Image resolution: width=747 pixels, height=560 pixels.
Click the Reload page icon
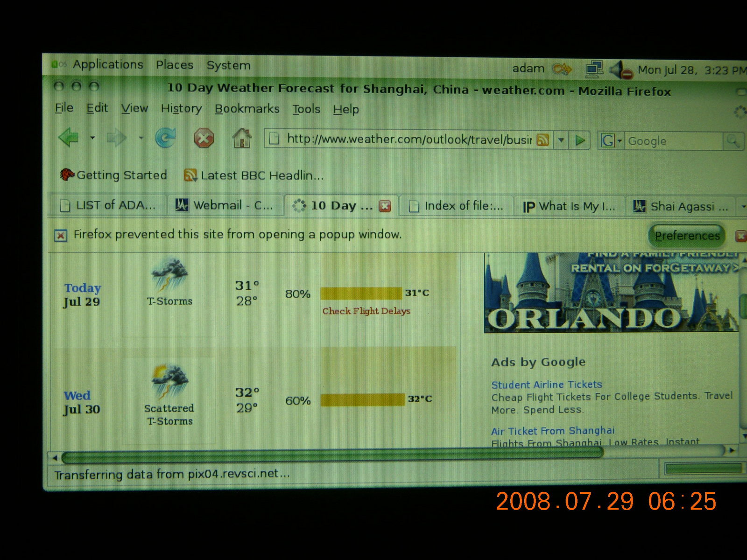coord(165,138)
